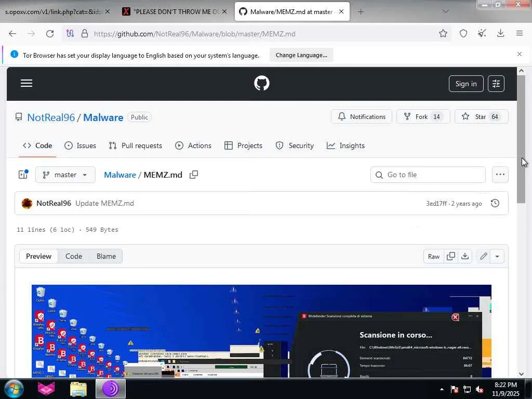Open the Insights repository tab

pyautogui.click(x=345, y=145)
